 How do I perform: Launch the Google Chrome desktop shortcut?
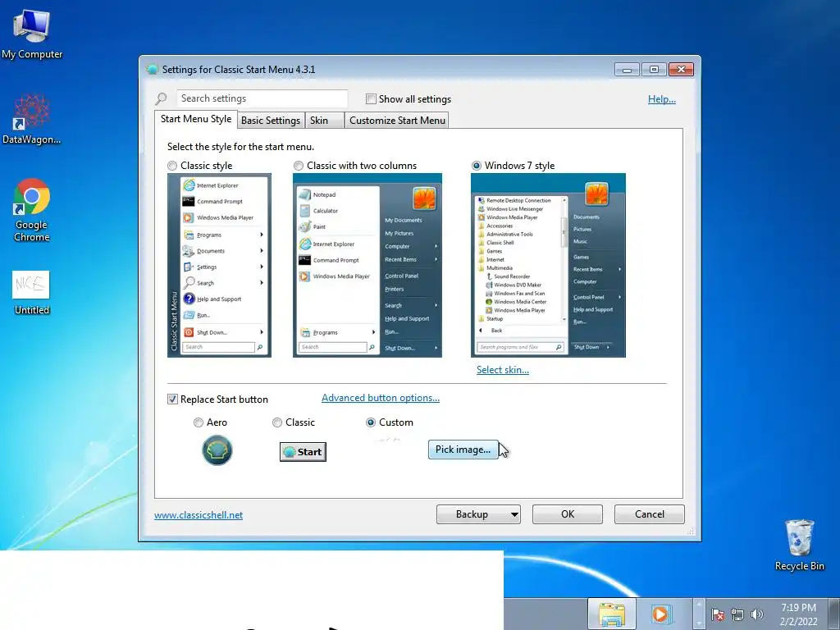[x=32, y=210]
